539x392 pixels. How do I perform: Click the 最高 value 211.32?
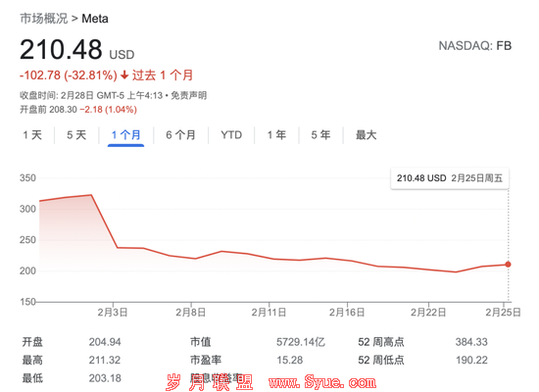[x=105, y=360]
